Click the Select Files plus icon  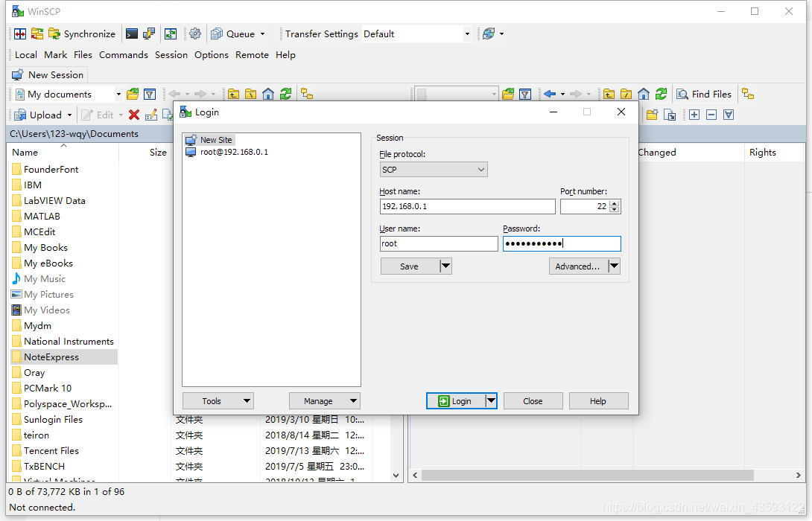tap(694, 115)
